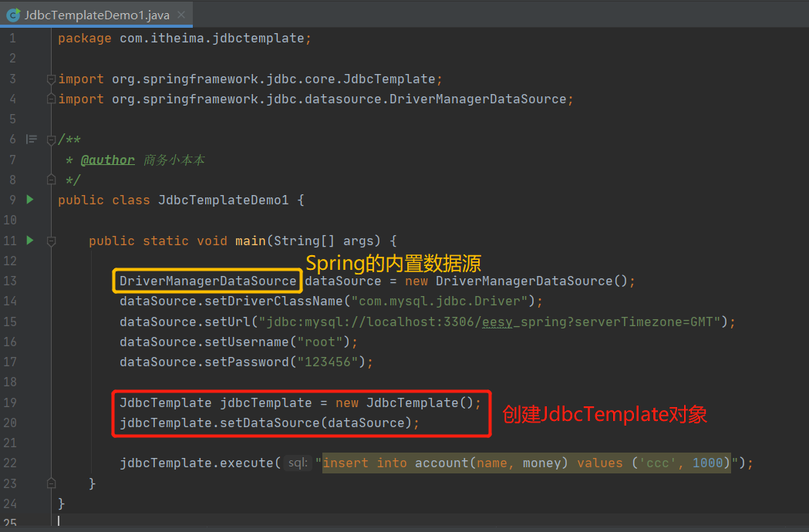Click the insert into account SQL string
Viewport: 809px width, 532px height.
527,463
